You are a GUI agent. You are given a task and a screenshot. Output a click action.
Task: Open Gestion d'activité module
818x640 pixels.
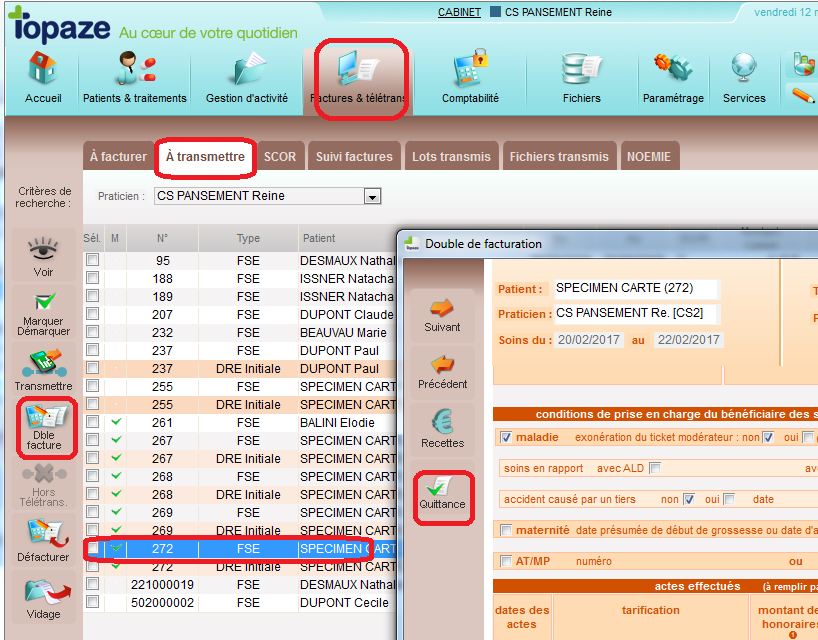click(246, 77)
